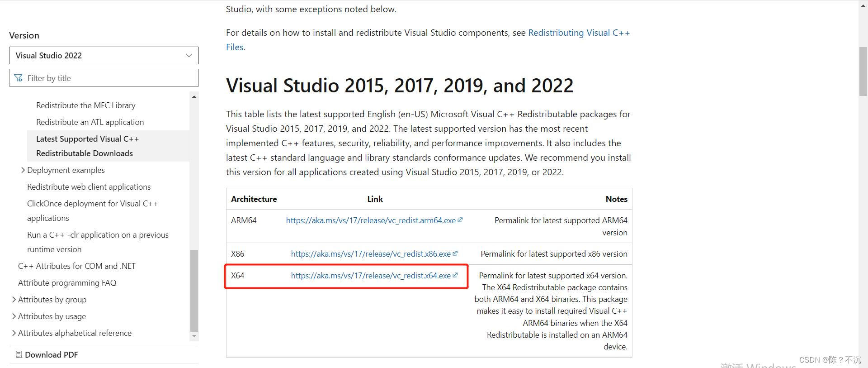The width and height of the screenshot is (868, 368).
Task: Open Redistribute the MFC Library article
Action: pyautogui.click(x=86, y=105)
